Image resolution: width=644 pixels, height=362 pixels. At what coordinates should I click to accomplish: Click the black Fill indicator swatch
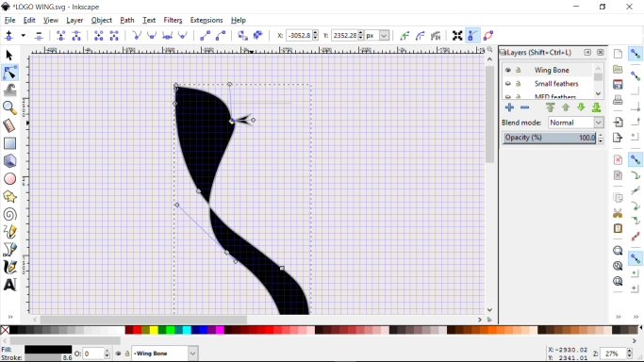click(48, 350)
